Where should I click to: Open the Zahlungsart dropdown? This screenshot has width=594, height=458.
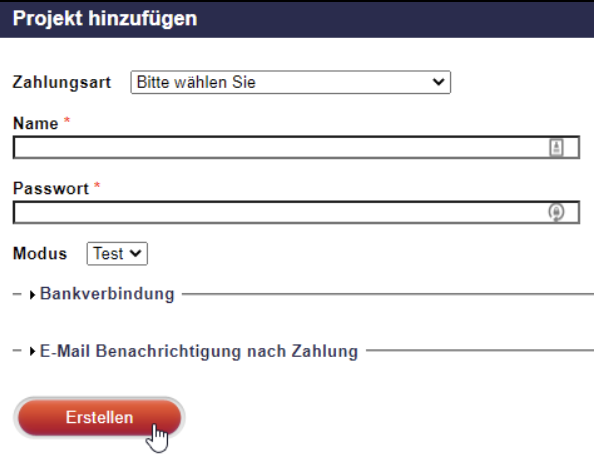pos(291,82)
